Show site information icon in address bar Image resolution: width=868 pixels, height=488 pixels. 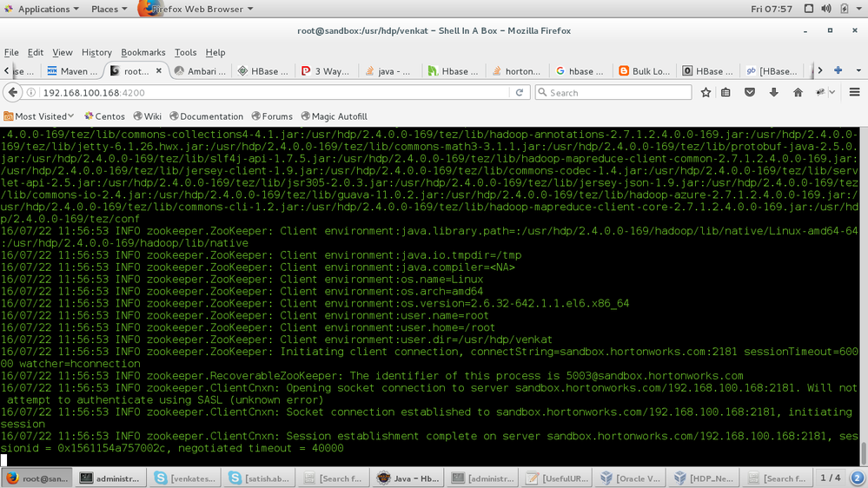coord(31,92)
